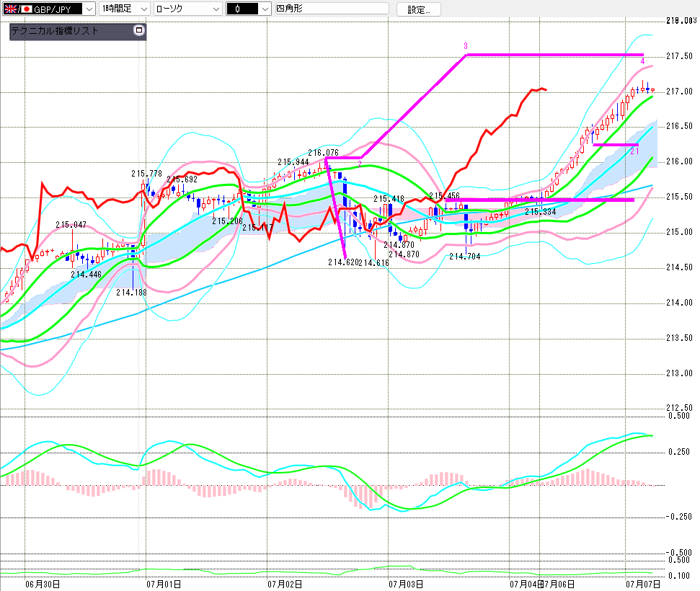The width and height of the screenshot is (700, 591).
Task: Click the magenta wave label 4 marker
Action: (x=642, y=61)
